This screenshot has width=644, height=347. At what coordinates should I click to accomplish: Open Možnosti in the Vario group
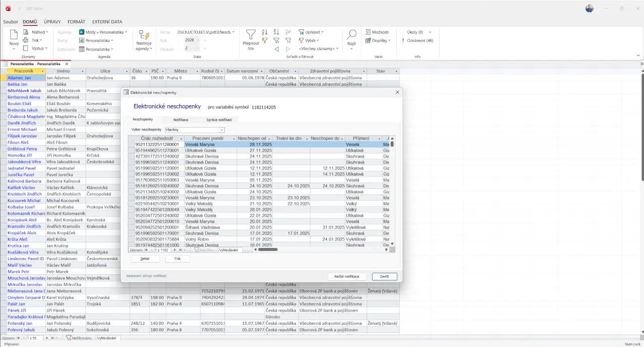[377, 32]
